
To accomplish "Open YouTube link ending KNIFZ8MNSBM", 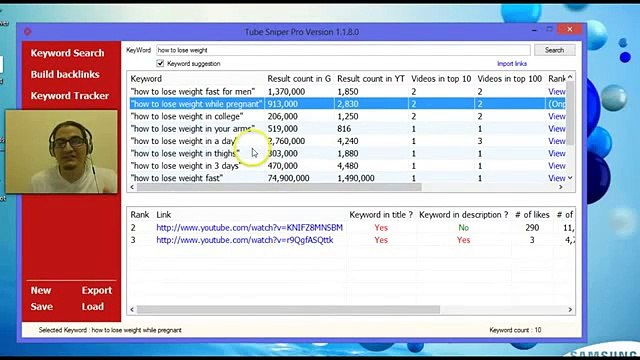I will tap(249, 227).
